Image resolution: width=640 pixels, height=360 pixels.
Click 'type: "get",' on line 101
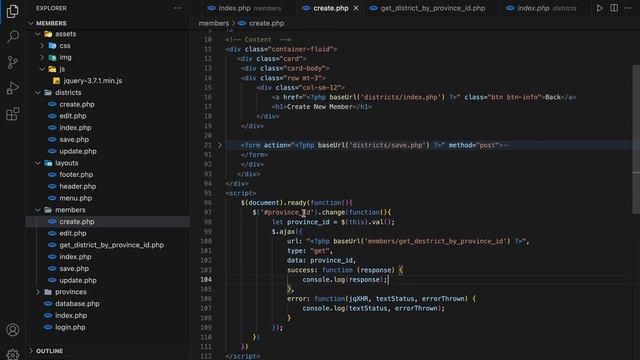pos(310,251)
